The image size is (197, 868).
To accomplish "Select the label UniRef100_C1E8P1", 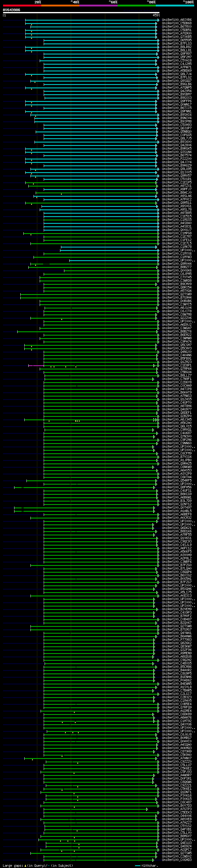I will [x=177, y=365].
